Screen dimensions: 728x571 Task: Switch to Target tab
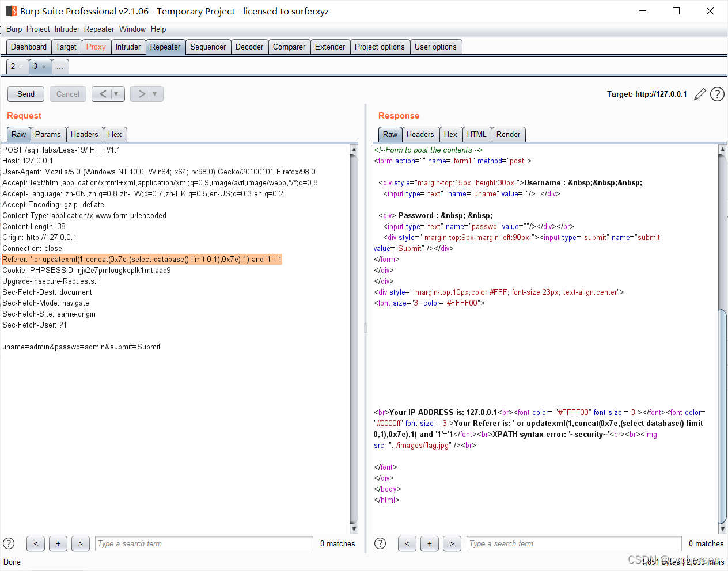[66, 47]
